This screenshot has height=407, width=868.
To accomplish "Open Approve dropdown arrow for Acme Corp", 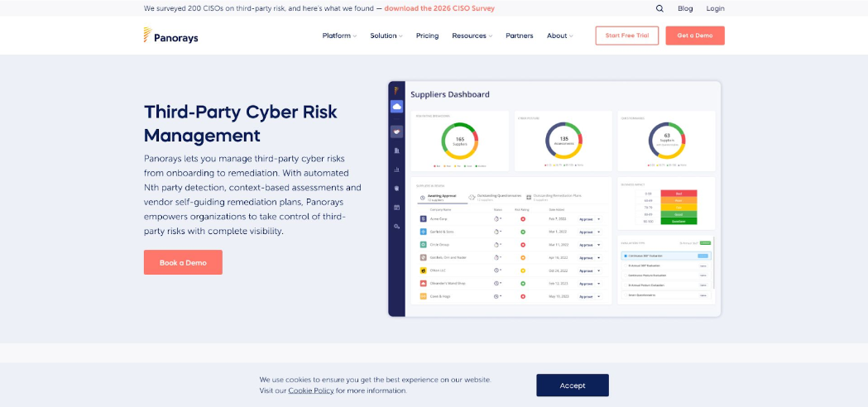I will (x=598, y=219).
